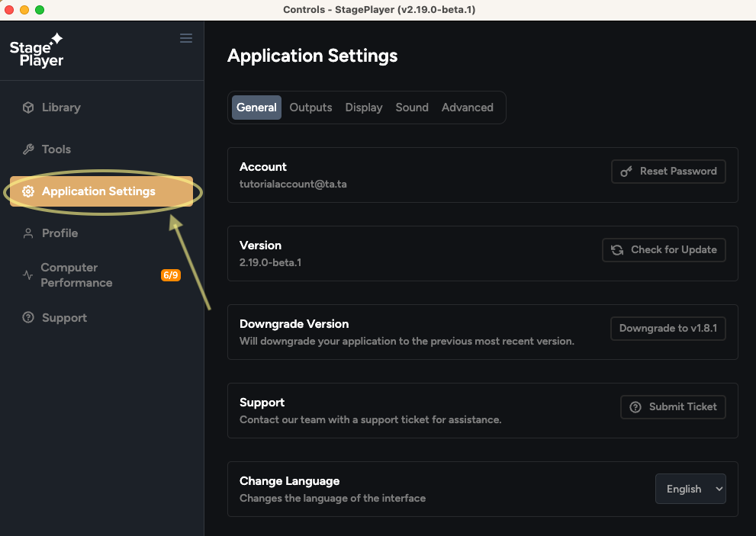The width and height of the screenshot is (756, 536).
Task: Click the 6/9 performance badge
Action: 171,275
